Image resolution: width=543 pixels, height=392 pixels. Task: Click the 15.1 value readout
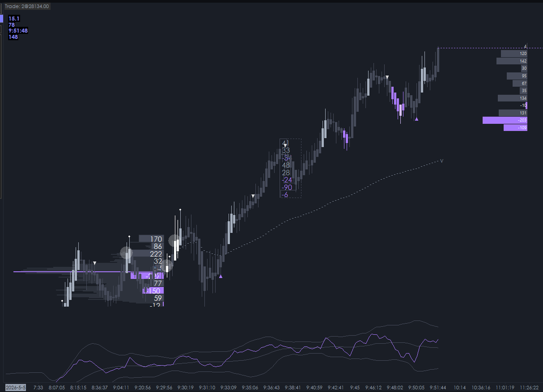[x=13, y=19]
